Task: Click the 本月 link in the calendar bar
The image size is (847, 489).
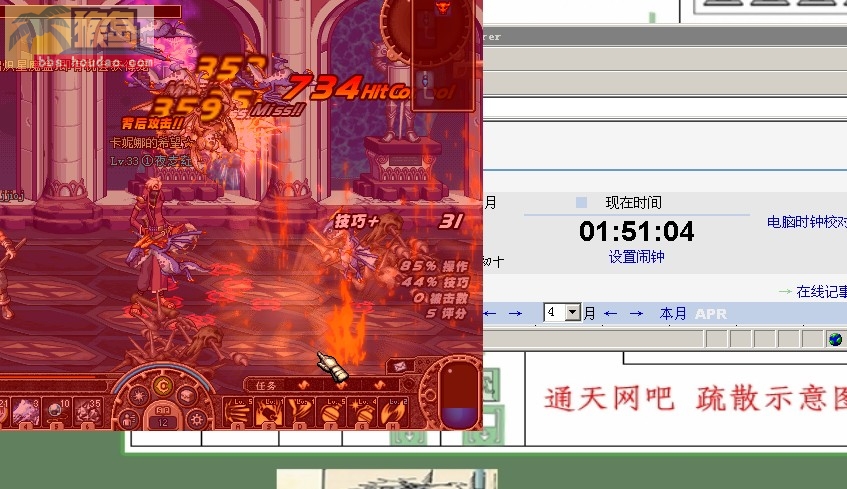Action: pyautogui.click(x=673, y=313)
